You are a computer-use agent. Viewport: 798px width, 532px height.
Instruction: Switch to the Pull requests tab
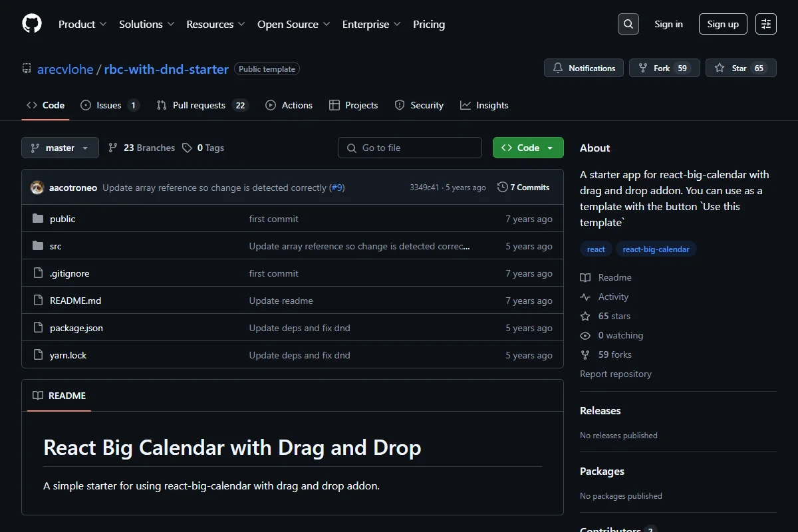coord(202,105)
